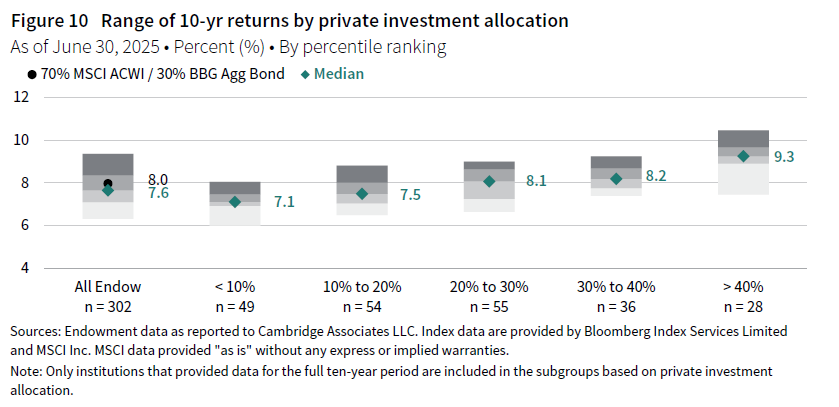Click the Median legend text
Screen dimensions: 839x407
click(342, 74)
